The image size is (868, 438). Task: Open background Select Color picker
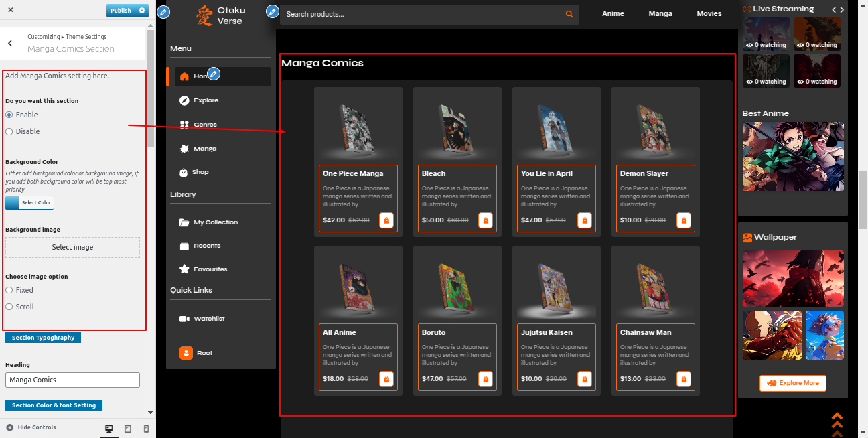point(29,203)
